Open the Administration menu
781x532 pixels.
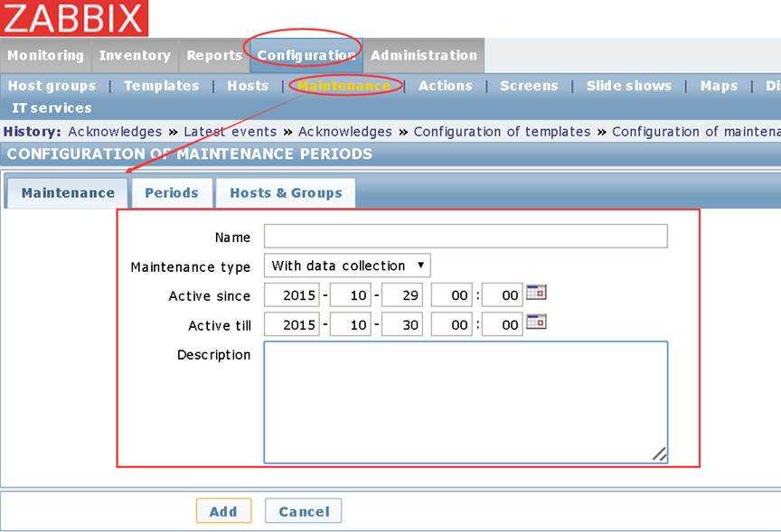click(424, 55)
